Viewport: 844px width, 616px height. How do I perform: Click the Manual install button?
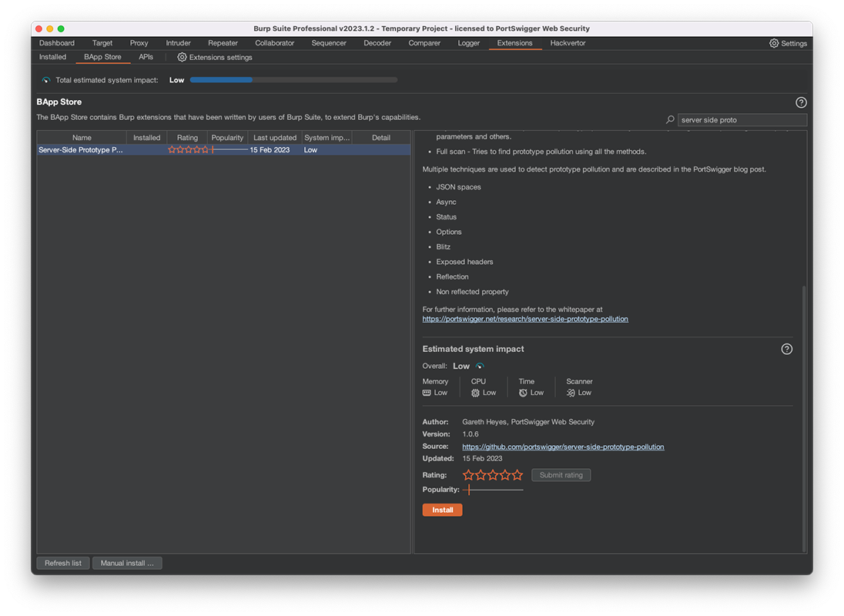(127, 564)
